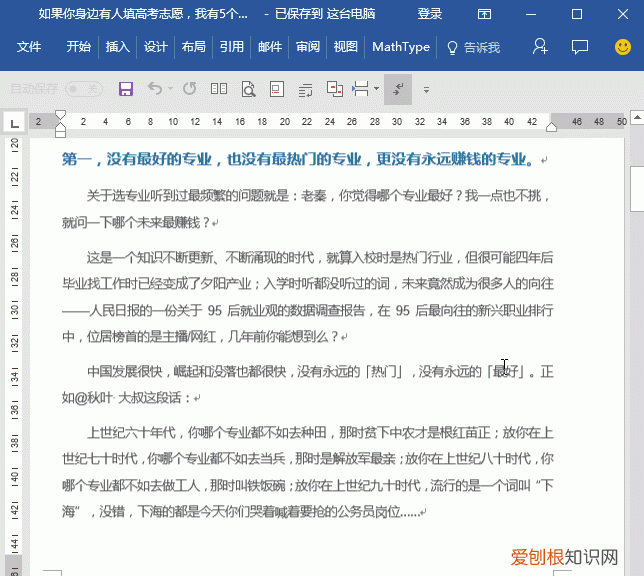Viewport: 644px width, 576px height.
Task: Click the vertical scrollbar up arrow
Action: point(637,118)
